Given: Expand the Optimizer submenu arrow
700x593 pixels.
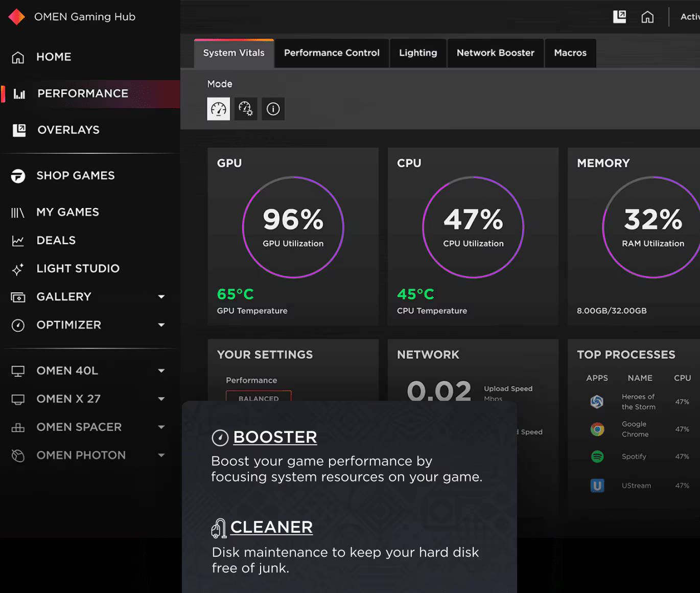Looking at the screenshot, I should (161, 325).
